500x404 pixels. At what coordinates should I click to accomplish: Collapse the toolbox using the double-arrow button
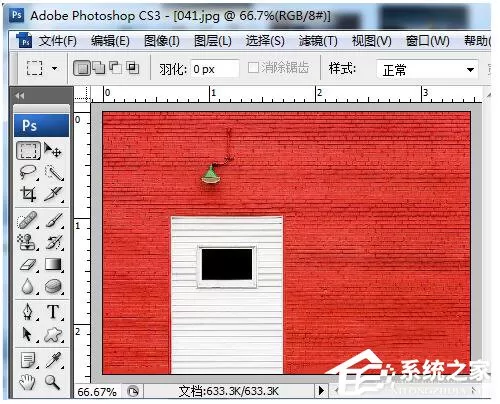[x=20, y=96]
